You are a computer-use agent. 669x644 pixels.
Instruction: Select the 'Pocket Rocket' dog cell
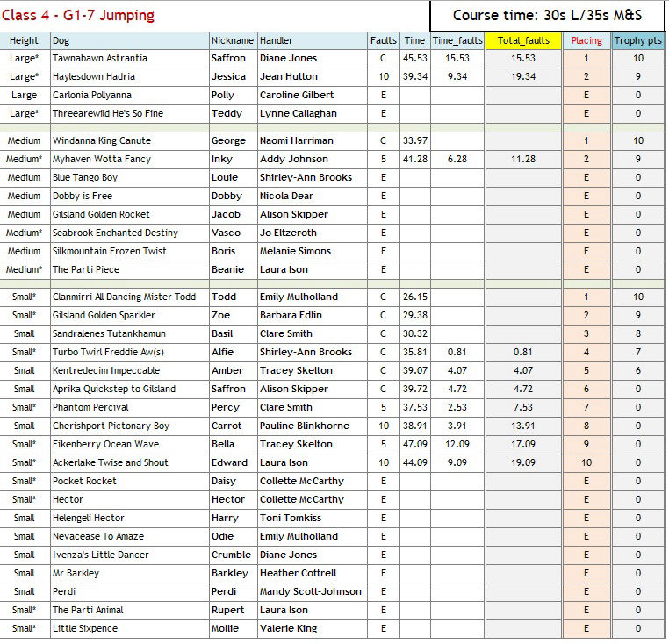pos(130,481)
